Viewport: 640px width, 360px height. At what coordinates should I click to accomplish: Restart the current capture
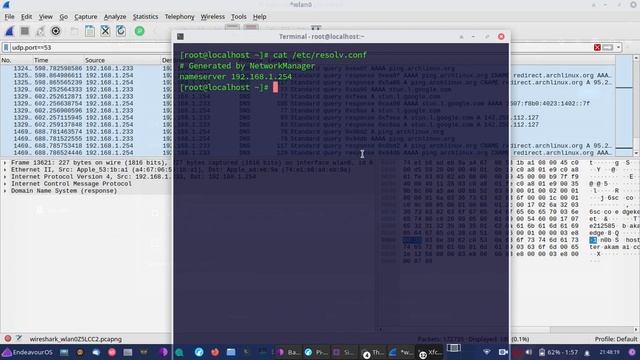tap(40, 31)
